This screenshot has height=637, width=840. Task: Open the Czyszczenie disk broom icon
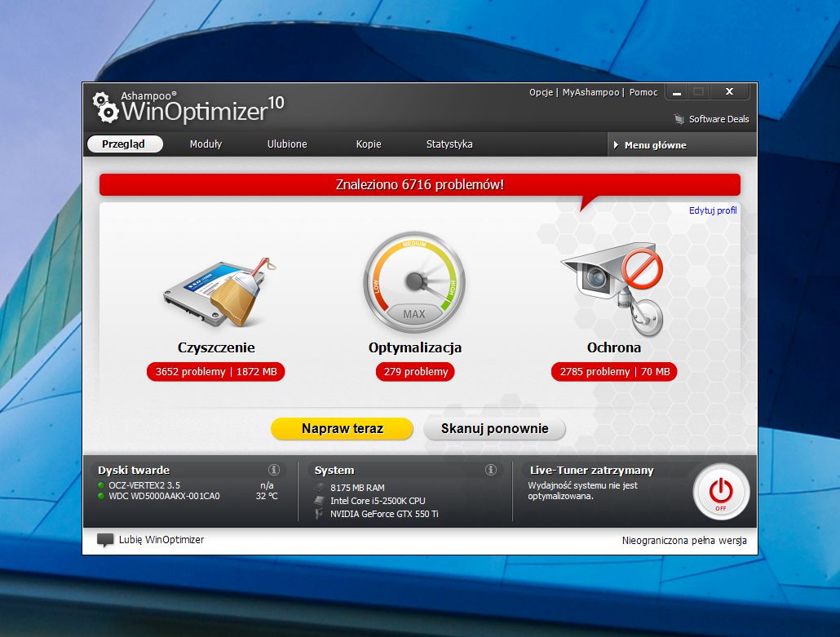click(x=219, y=291)
